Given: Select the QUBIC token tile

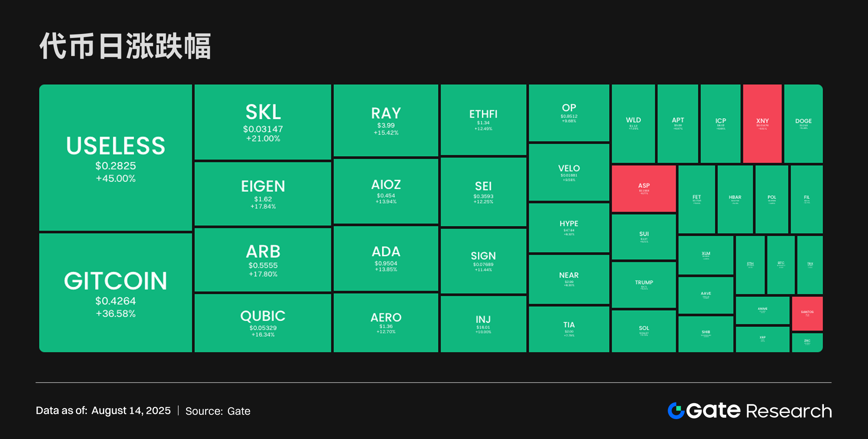Looking at the screenshot, I should coord(263,323).
